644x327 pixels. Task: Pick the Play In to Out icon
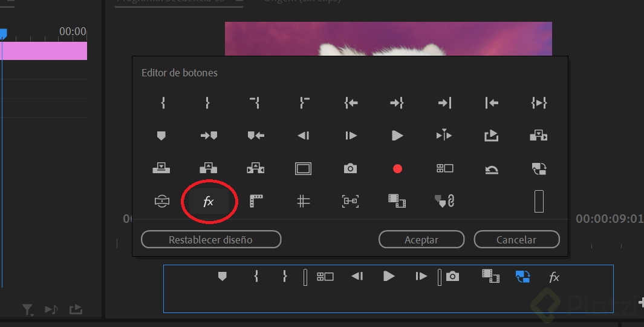[539, 103]
